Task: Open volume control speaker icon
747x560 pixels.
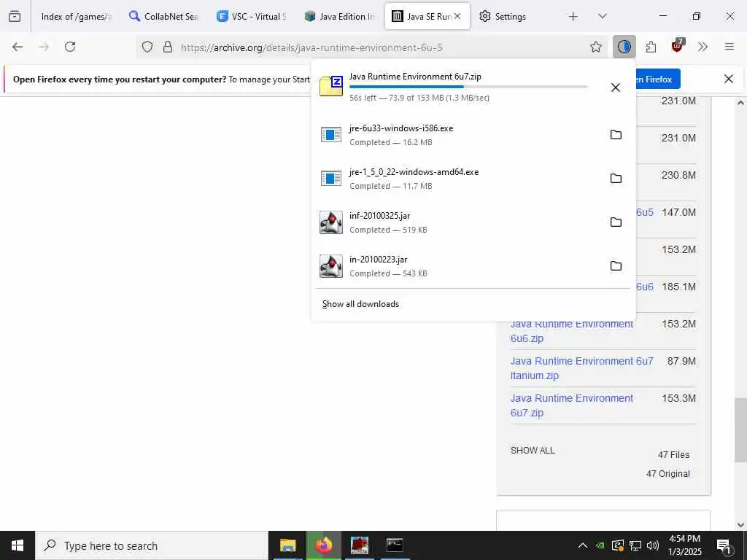Action: [x=653, y=545]
